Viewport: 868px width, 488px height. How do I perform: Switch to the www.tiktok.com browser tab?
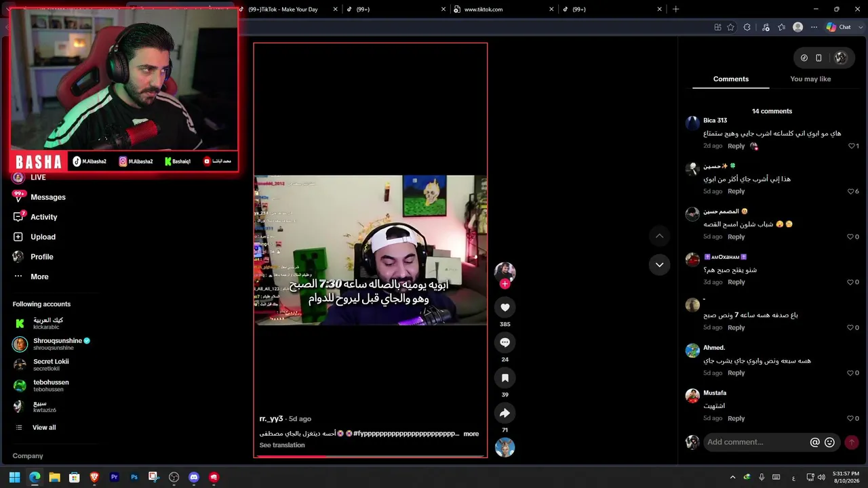tap(504, 9)
